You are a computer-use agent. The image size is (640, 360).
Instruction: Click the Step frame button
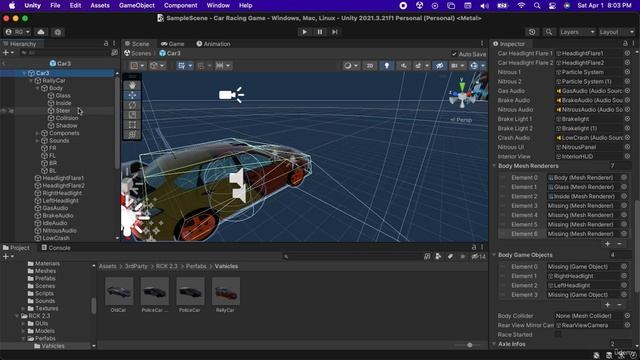click(x=335, y=32)
